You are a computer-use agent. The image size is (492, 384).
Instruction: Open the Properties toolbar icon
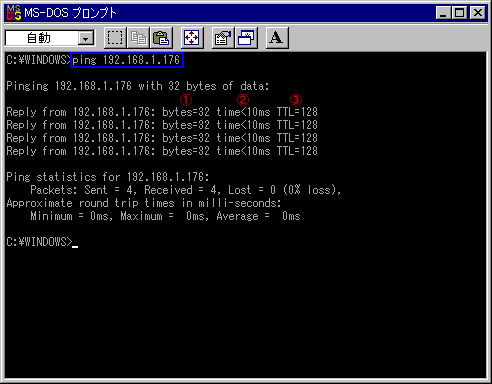[x=223, y=38]
